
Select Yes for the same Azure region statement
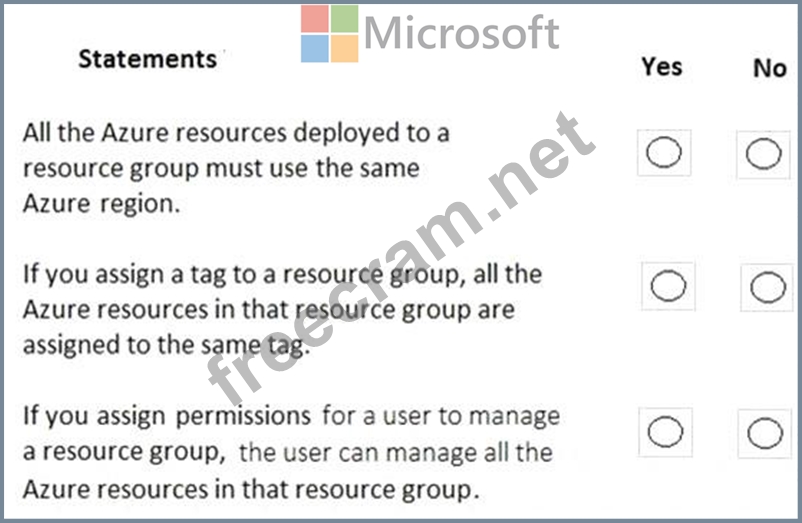665,153
